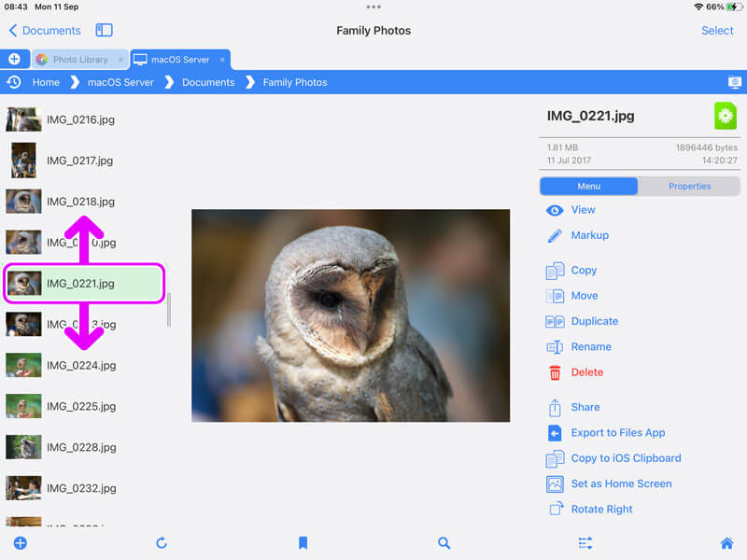Select highlighted file IMG_0221.jpg
This screenshot has width=747, height=560.
coord(84,284)
